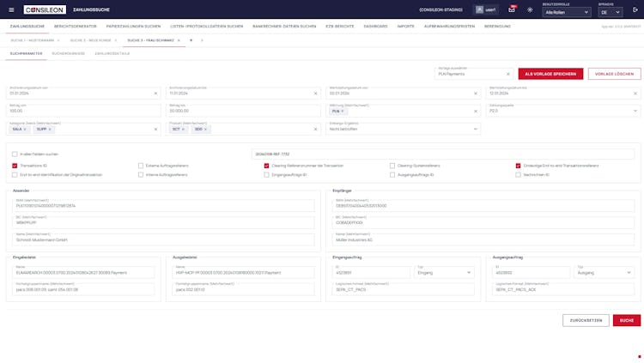This screenshot has width=644, height=363.
Task: Close the Suche 1 - Mustermann tab
Action: (58, 40)
